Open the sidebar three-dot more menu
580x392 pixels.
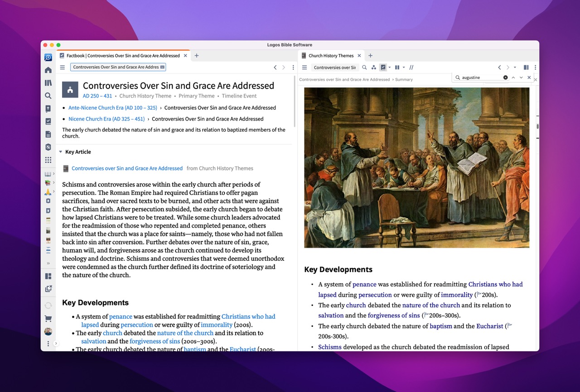(48, 344)
